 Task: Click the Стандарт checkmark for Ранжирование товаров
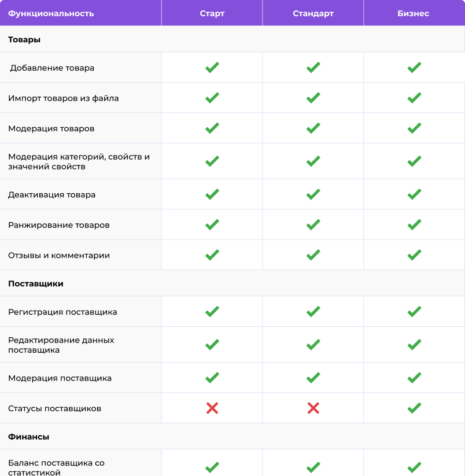pos(313,224)
